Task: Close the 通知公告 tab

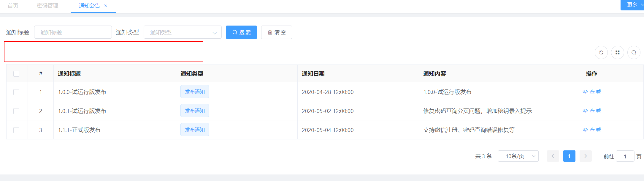Action: click(x=106, y=6)
